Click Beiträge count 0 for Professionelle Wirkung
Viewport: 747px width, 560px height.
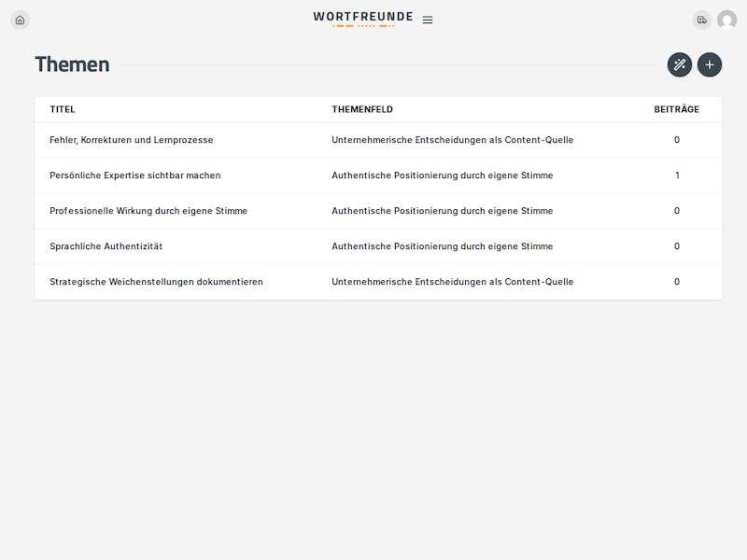677,211
